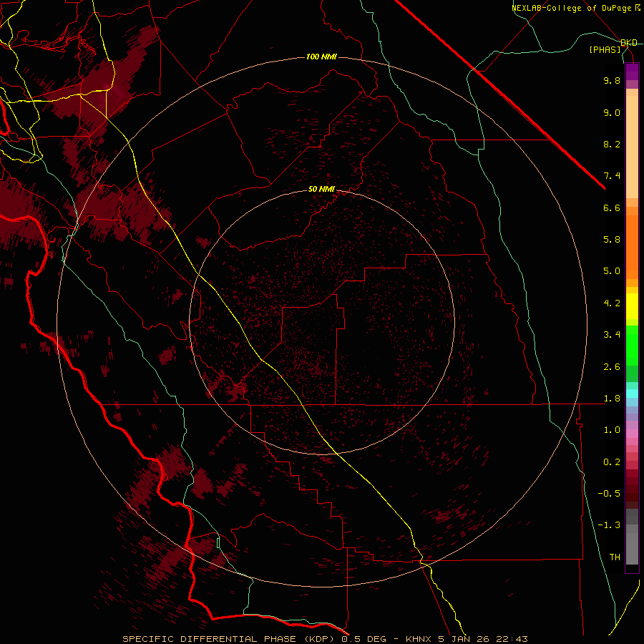This screenshot has width=644, height=644.
Task: Click the 100 NMI range ring label
Action: [321, 57]
